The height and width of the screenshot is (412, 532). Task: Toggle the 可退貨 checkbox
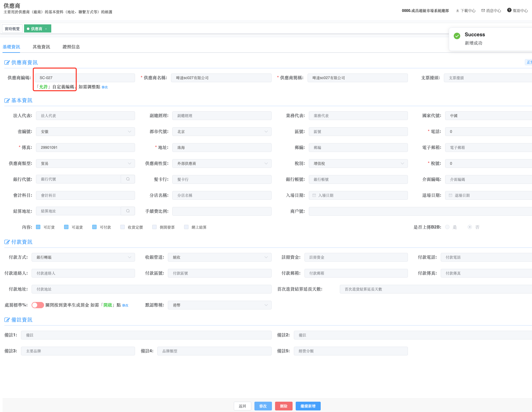pyautogui.click(x=66, y=227)
